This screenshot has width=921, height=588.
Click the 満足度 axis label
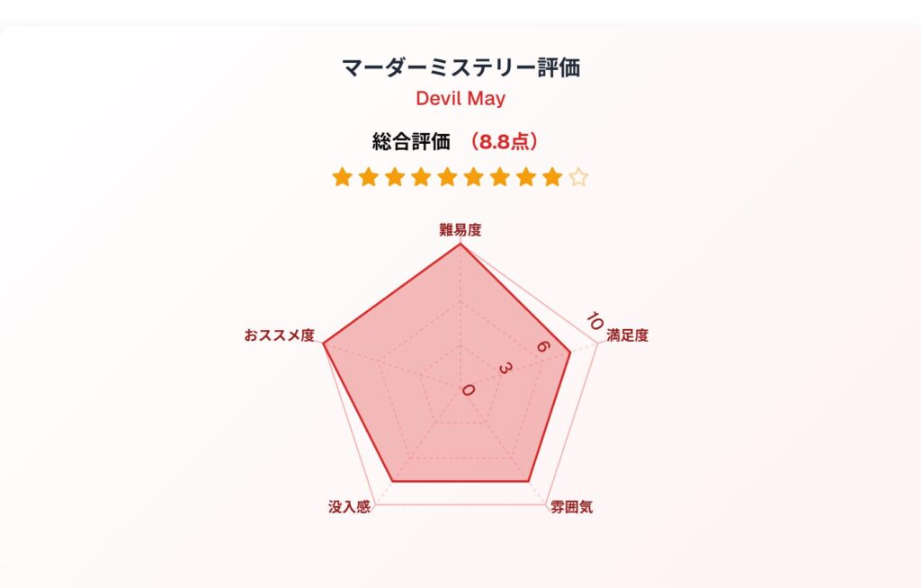[x=627, y=335]
